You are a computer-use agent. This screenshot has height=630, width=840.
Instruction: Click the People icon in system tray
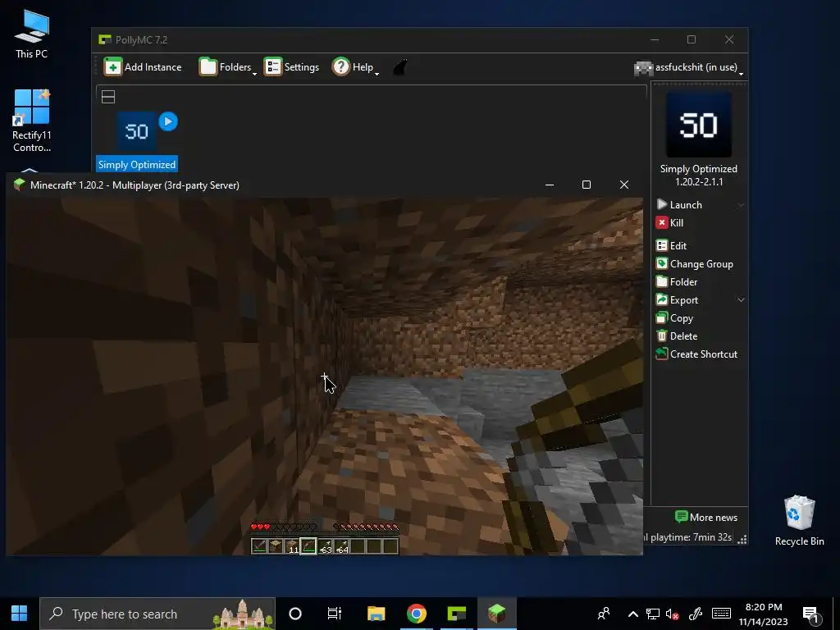(x=604, y=614)
